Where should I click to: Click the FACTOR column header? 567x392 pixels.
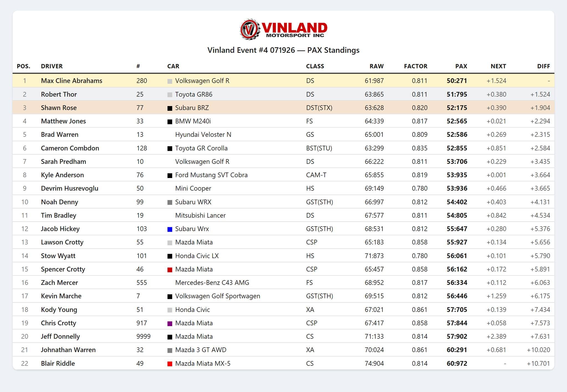(x=416, y=66)
